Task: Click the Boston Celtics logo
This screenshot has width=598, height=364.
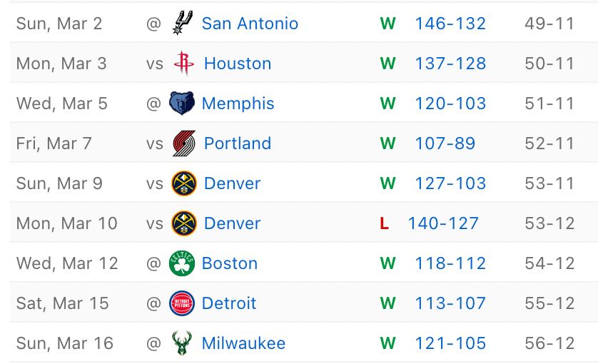Action: click(181, 263)
